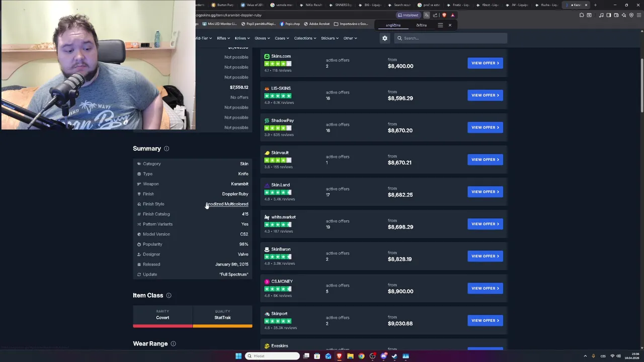Click the share icon in address bar
This screenshot has height=362, width=644.
click(435, 15)
